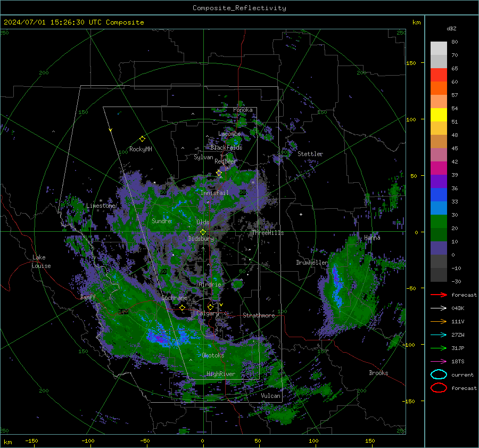This screenshot has width=479, height=448.
Task: Click the -150 tick on bottom axis
Action: pyautogui.click(x=31, y=441)
